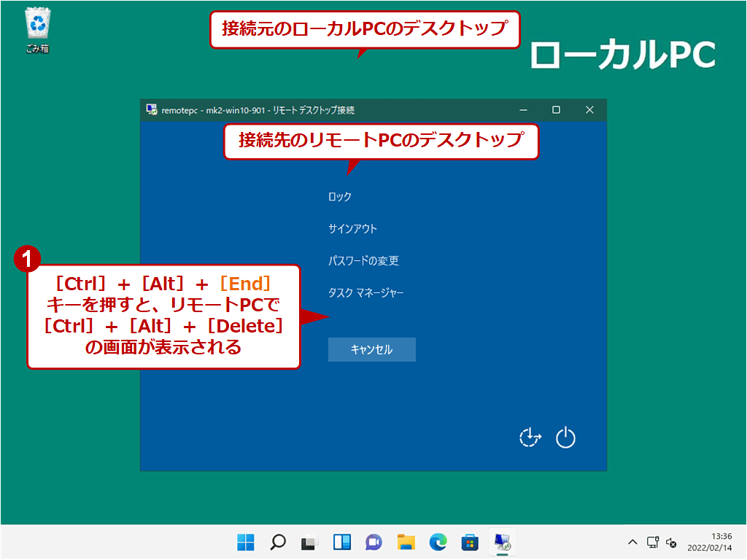Click the Search icon on the taskbar
Viewport: 747px width, 560px height.
pyautogui.click(x=278, y=542)
